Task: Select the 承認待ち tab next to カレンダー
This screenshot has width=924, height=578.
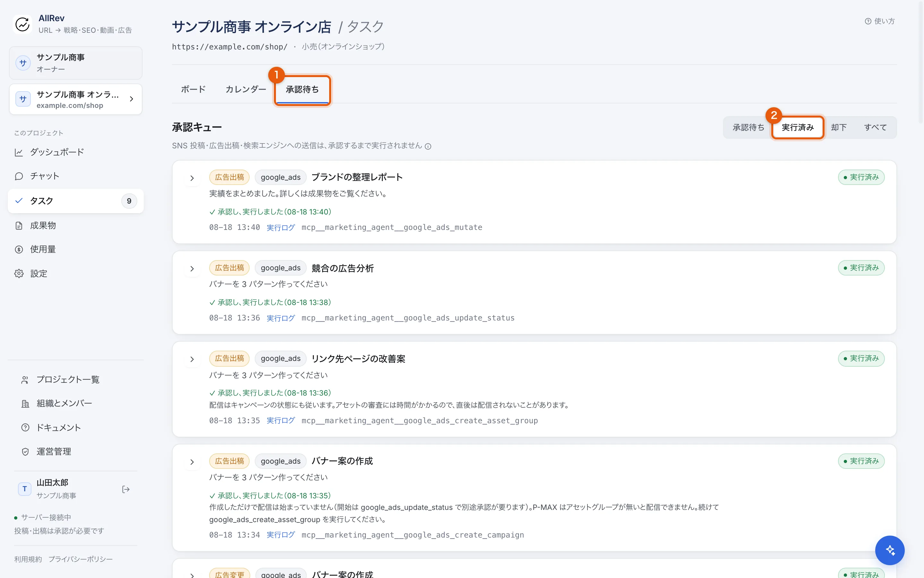Action: coord(303,90)
